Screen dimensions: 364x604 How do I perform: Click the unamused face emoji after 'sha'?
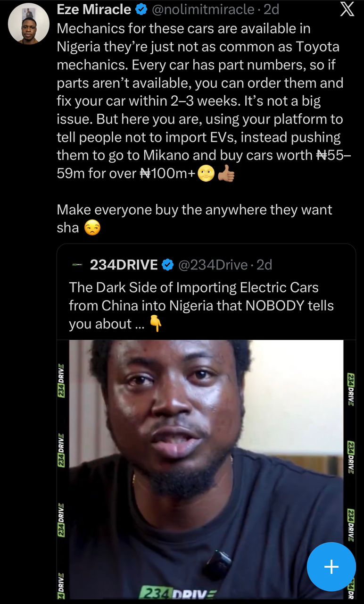tap(92, 228)
